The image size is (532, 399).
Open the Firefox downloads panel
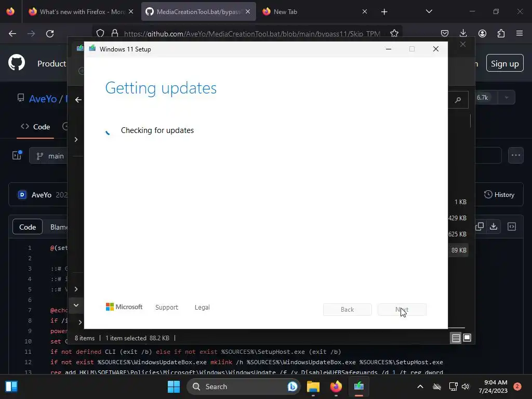pyautogui.click(x=463, y=33)
